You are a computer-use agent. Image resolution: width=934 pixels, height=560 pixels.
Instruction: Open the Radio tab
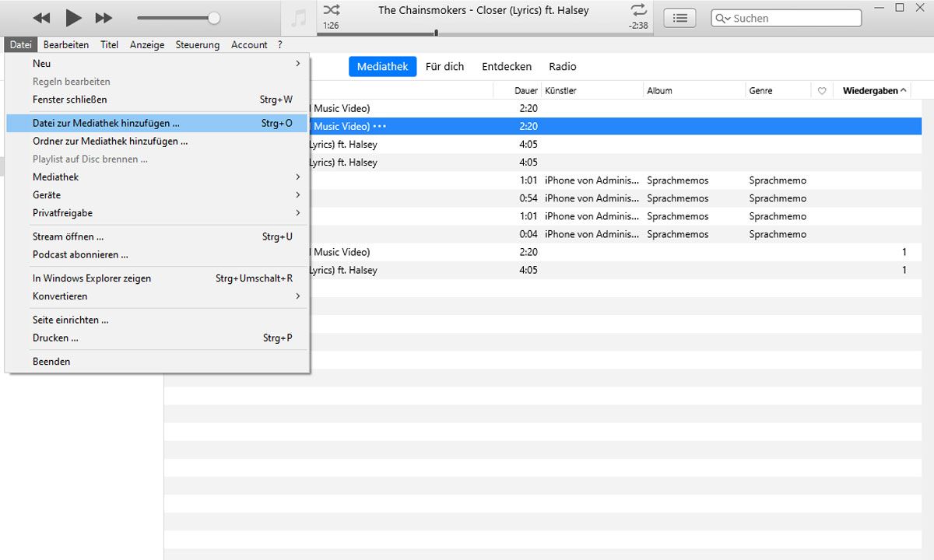point(562,67)
